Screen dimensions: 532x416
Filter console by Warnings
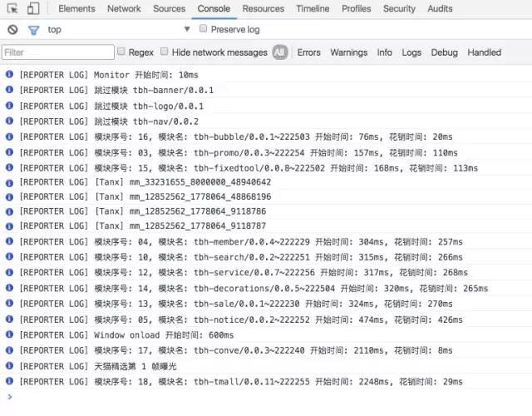[x=349, y=52]
